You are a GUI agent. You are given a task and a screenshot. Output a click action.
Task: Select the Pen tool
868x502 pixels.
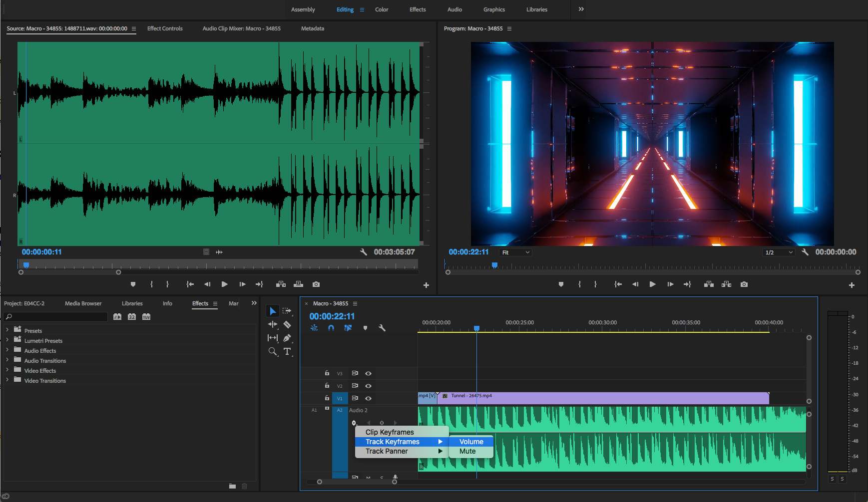(287, 338)
